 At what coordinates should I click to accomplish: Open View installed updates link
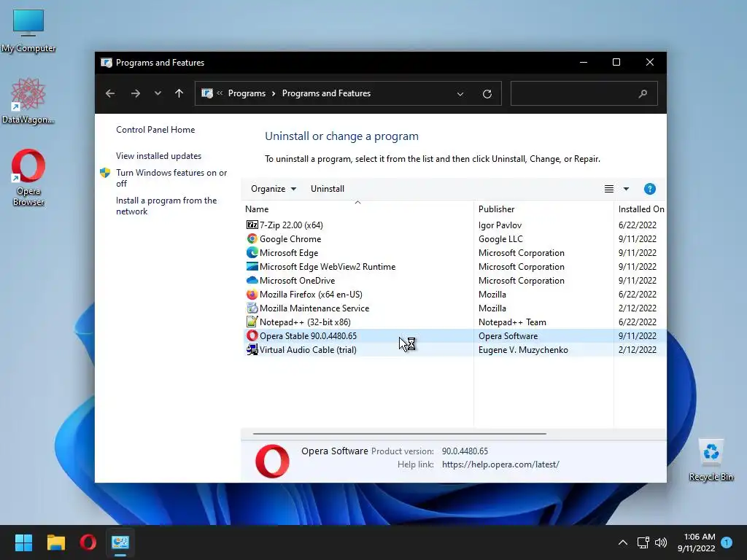click(x=158, y=156)
